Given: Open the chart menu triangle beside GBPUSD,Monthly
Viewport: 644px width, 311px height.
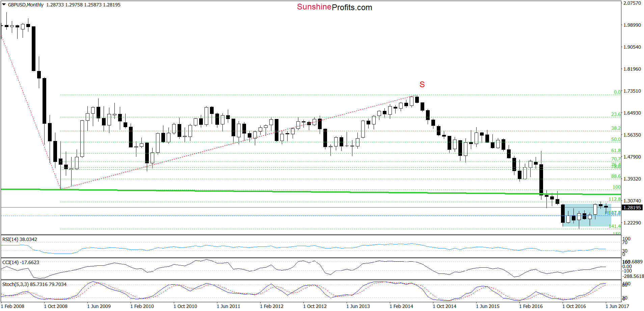Looking at the screenshot, I should (4, 5).
